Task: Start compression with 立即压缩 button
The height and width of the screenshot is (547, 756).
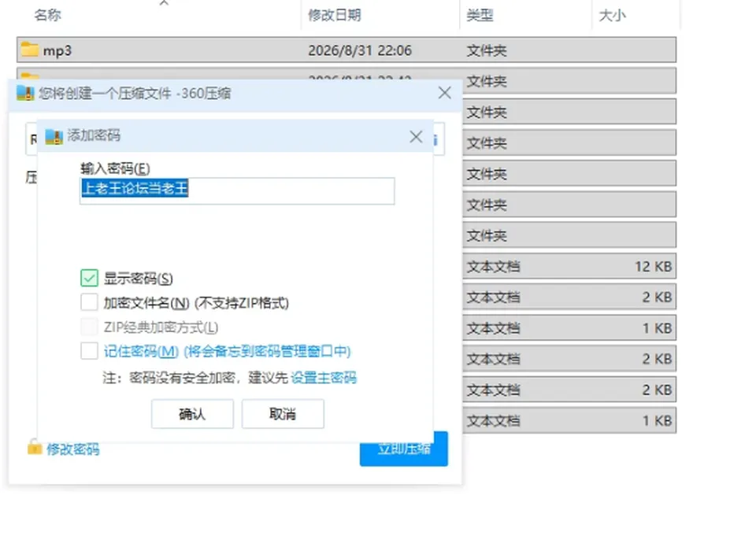Action: click(403, 449)
